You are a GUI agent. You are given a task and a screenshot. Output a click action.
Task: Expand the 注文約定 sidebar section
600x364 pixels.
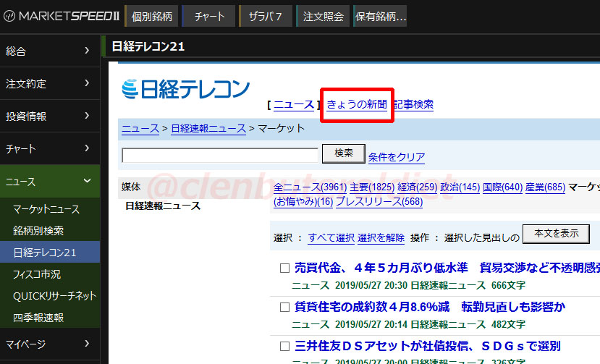point(50,83)
